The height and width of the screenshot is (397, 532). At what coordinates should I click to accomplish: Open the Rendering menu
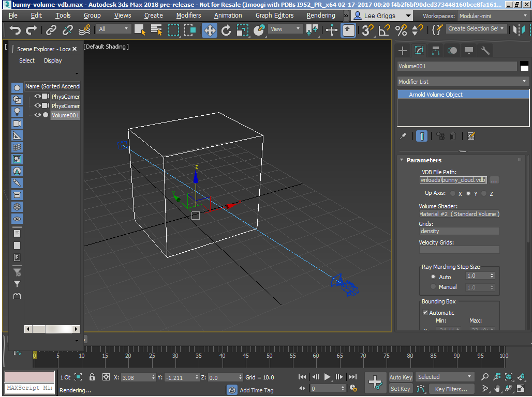320,16
